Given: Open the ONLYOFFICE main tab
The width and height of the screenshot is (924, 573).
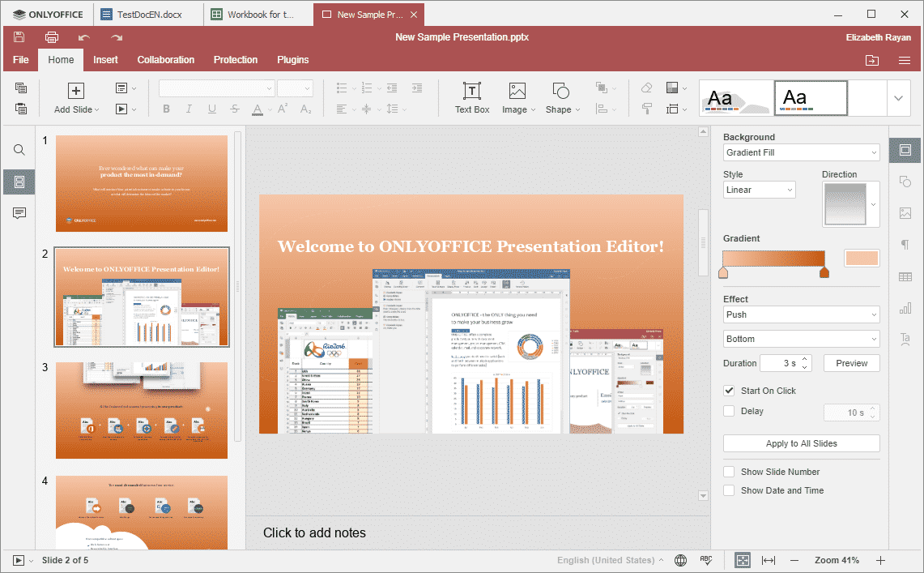Looking at the screenshot, I should pyautogui.click(x=49, y=15).
